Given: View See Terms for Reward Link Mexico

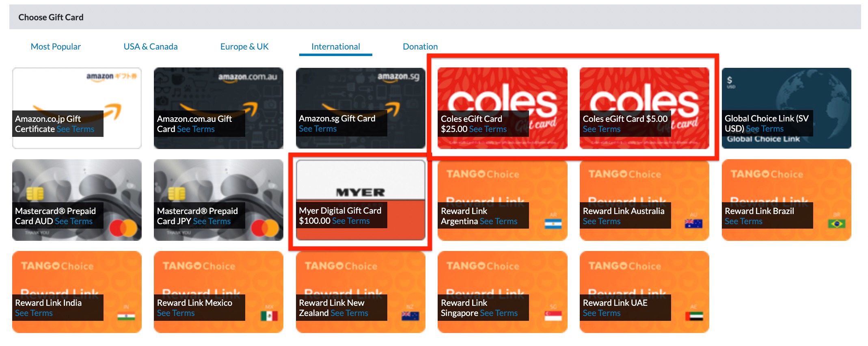Looking at the screenshot, I should click(x=176, y=313).
